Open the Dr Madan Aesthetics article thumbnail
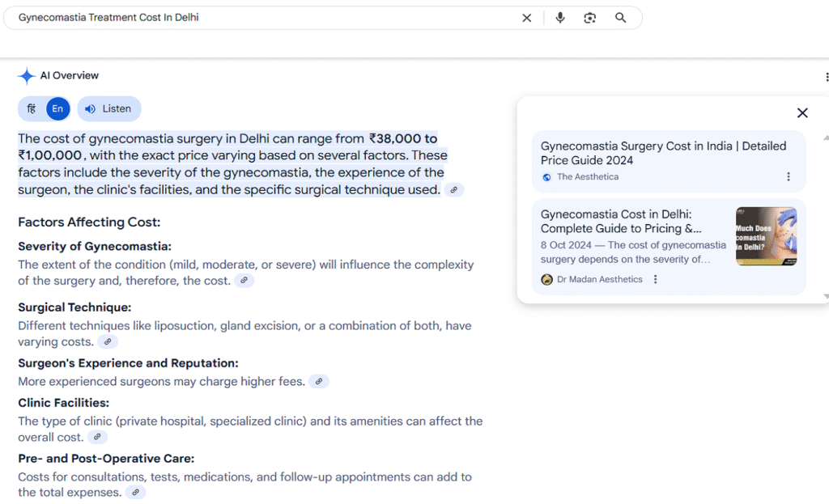 tap(766, 236)
